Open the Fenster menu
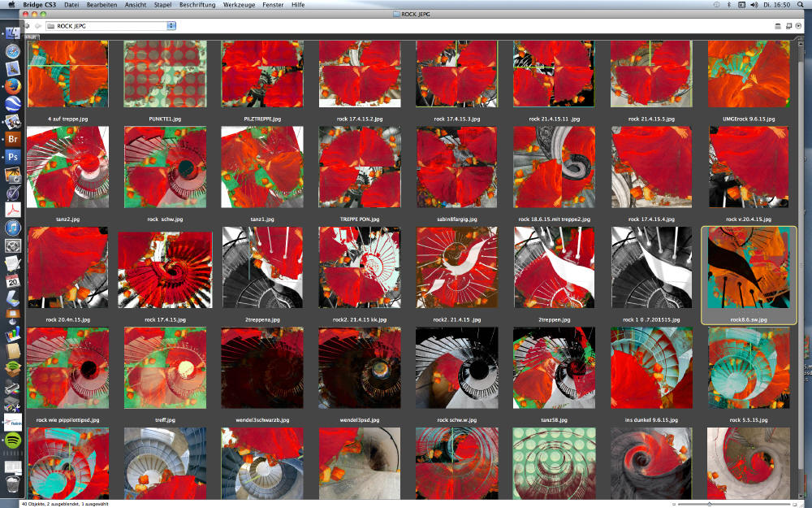 [273, 5]
